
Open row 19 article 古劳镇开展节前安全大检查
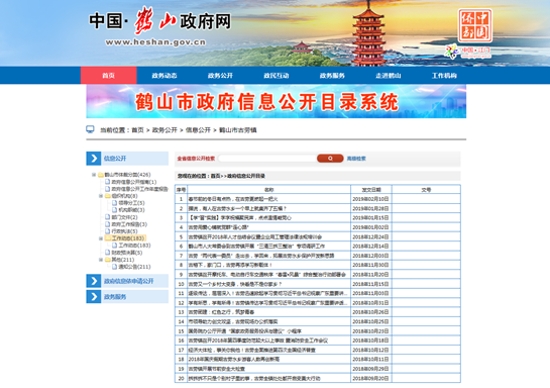tap(217, 369)
